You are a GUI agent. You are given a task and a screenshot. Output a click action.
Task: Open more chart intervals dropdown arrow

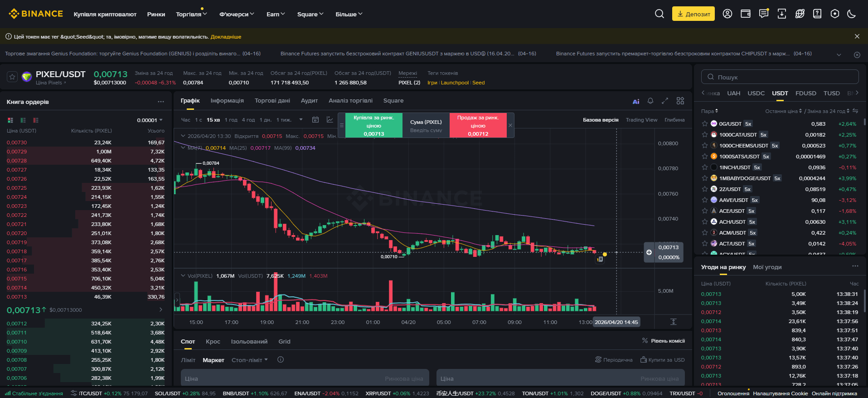301,120
